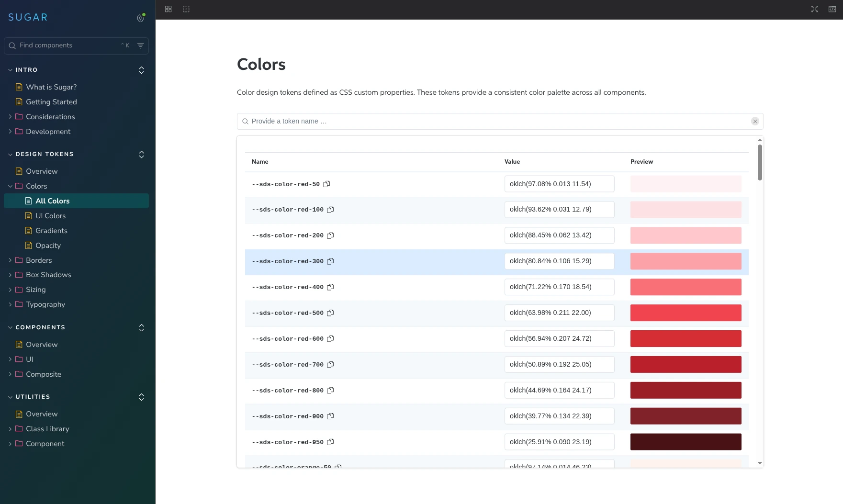843x504 pixels.
Task: Enter fullscreen with the expand icon
Action: tap(814, 9)
